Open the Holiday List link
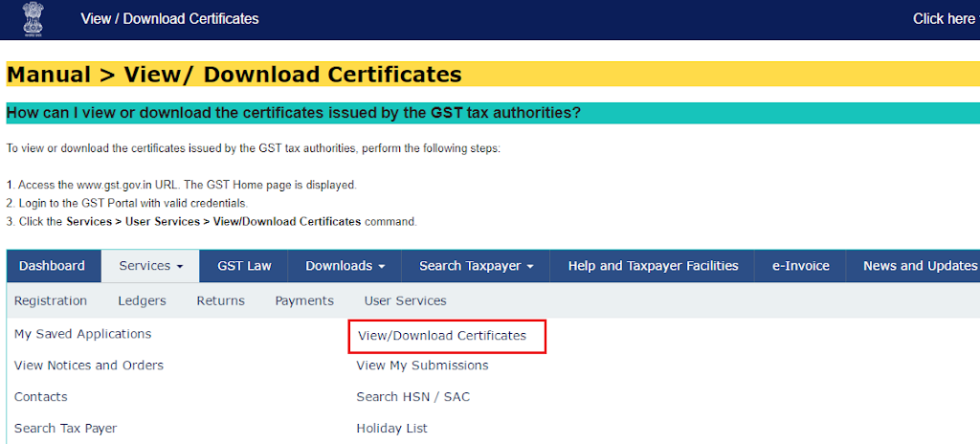The width and height of the screenshot is (980, 444). 391,429
